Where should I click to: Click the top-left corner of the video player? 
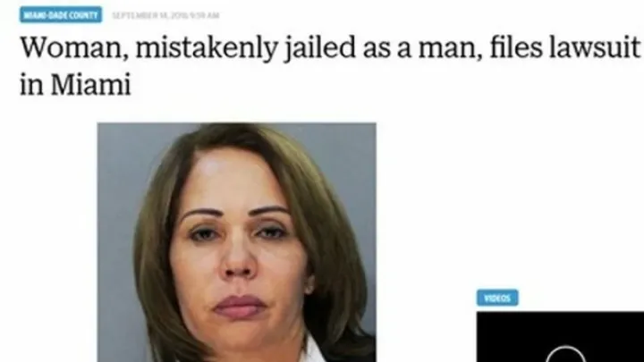click(479, 315)
